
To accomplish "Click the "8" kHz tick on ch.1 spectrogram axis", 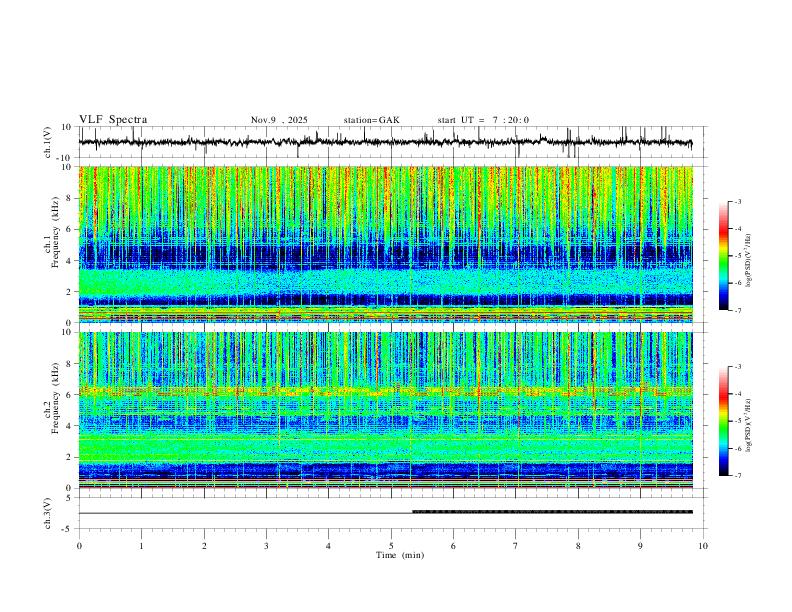I will (x=70, y=198).
